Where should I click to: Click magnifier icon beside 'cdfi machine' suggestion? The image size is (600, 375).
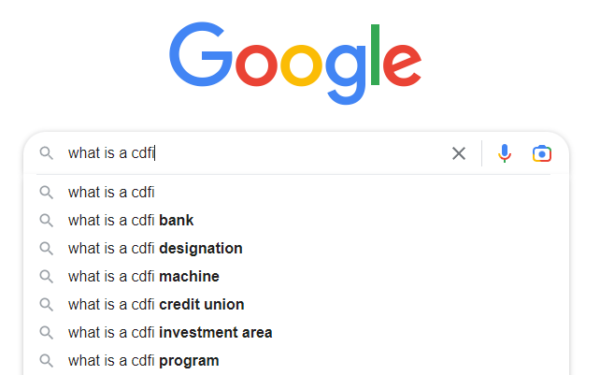point(46,276)
